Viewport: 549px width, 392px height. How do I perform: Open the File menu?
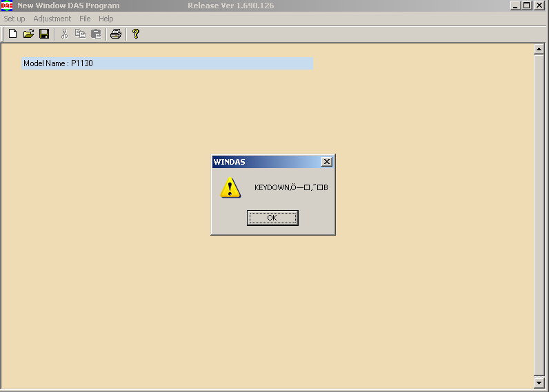85,19
